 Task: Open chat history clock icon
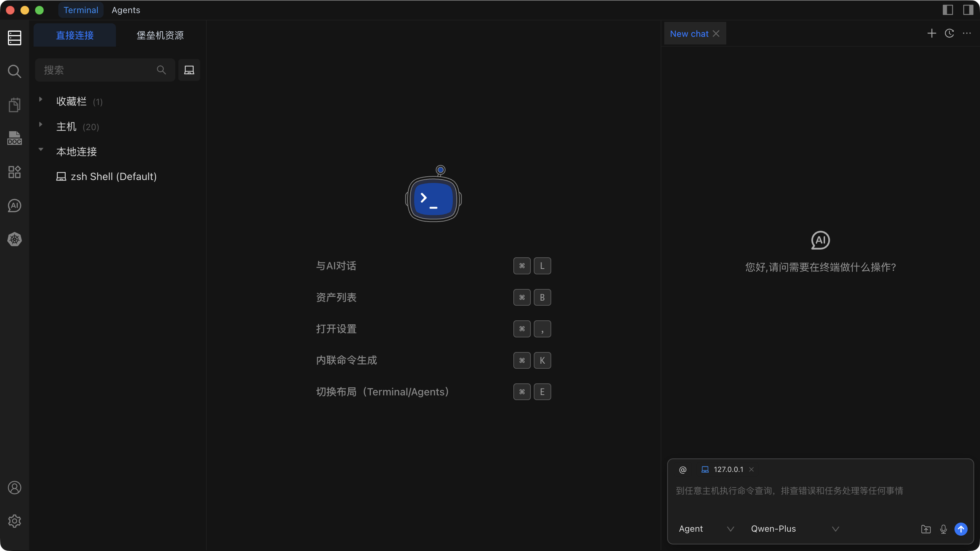click(949, 34)
